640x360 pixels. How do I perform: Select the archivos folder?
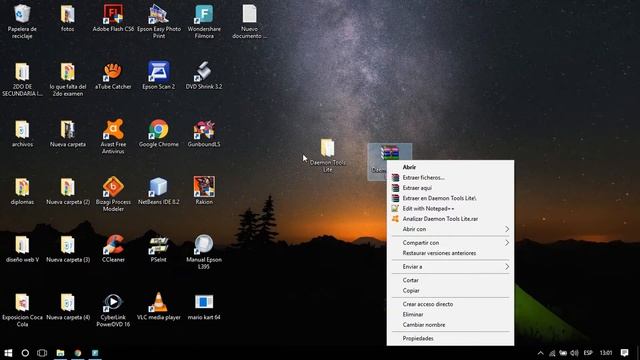(x=22, y=133)
